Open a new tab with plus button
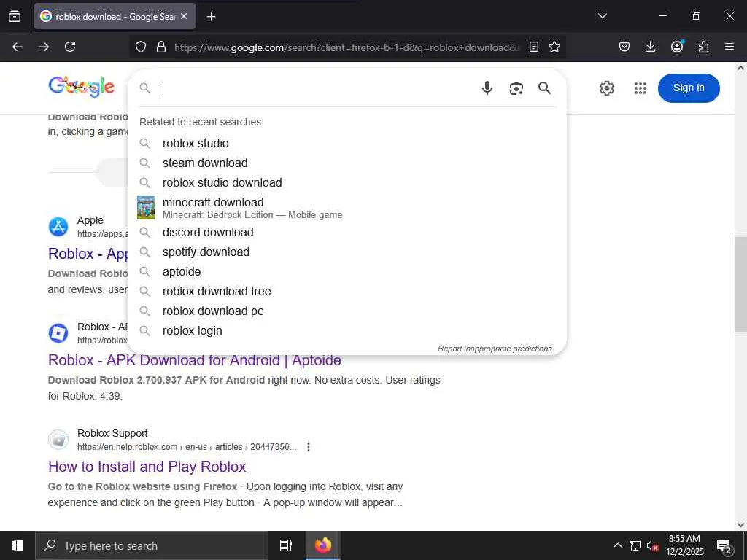This screenshot has width=747, height=560. click(x=211, y=17)
